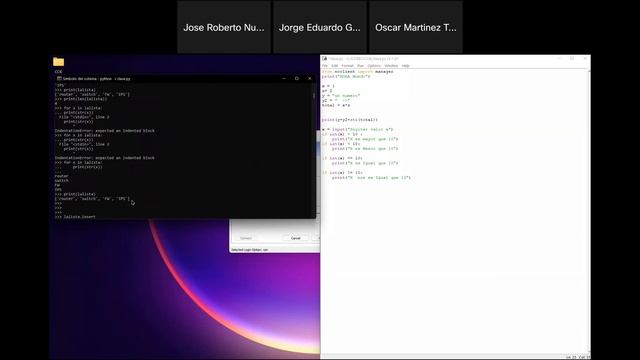Click the 'from ncclient import manager' line
The image size is (640, 360).
point(358,71)
